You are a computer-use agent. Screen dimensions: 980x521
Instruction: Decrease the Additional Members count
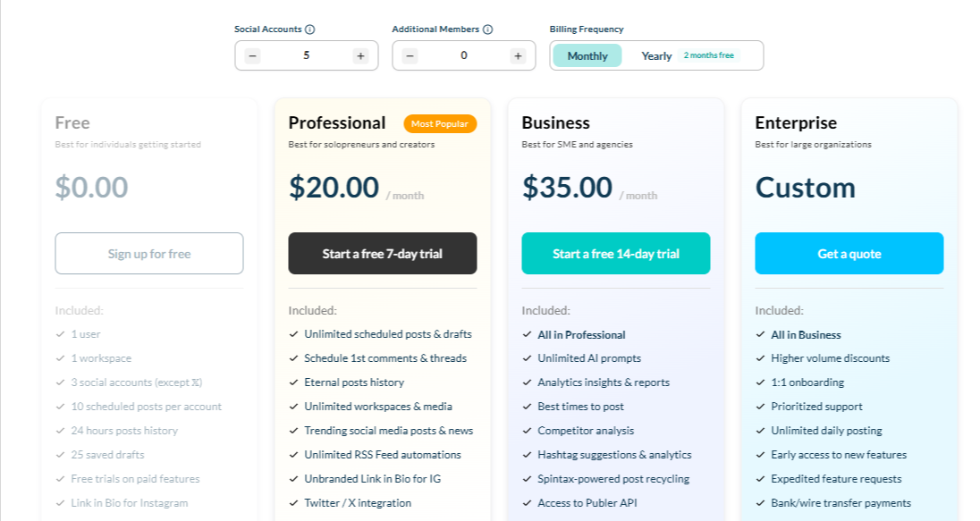[x=410, y=55]
